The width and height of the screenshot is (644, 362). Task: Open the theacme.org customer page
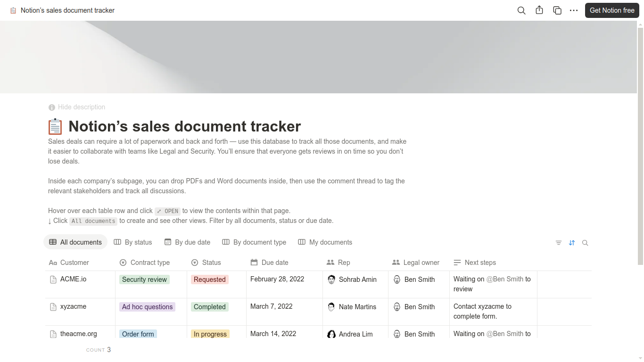(x=79, y=334)
